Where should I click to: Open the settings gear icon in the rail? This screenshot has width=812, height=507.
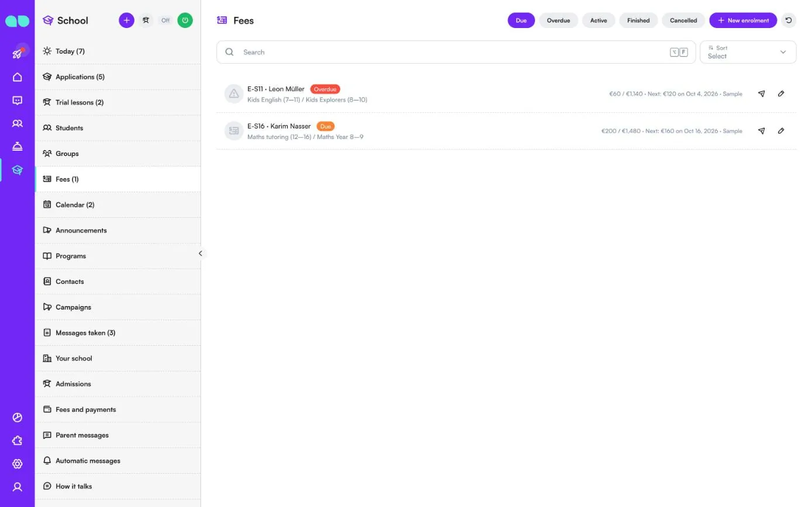coord(18,464)
